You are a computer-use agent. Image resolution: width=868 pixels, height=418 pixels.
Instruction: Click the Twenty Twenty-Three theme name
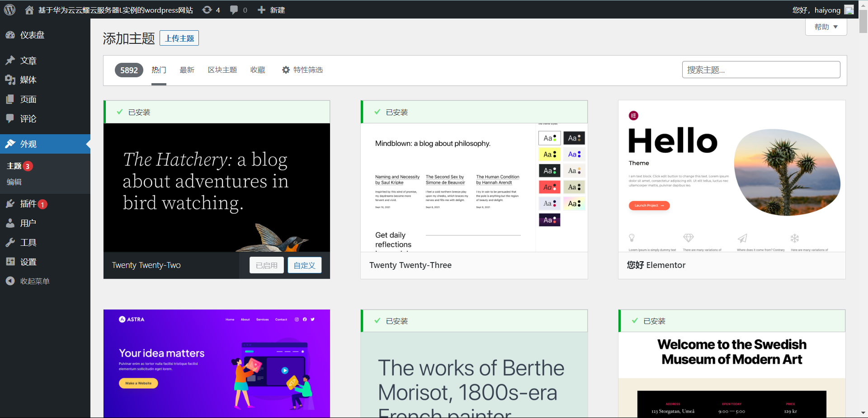point(410,265)
